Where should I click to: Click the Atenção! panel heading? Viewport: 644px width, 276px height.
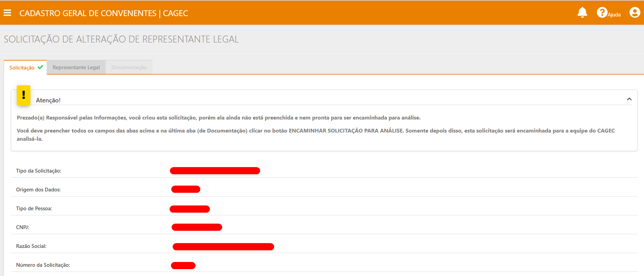tap(48, 100)
